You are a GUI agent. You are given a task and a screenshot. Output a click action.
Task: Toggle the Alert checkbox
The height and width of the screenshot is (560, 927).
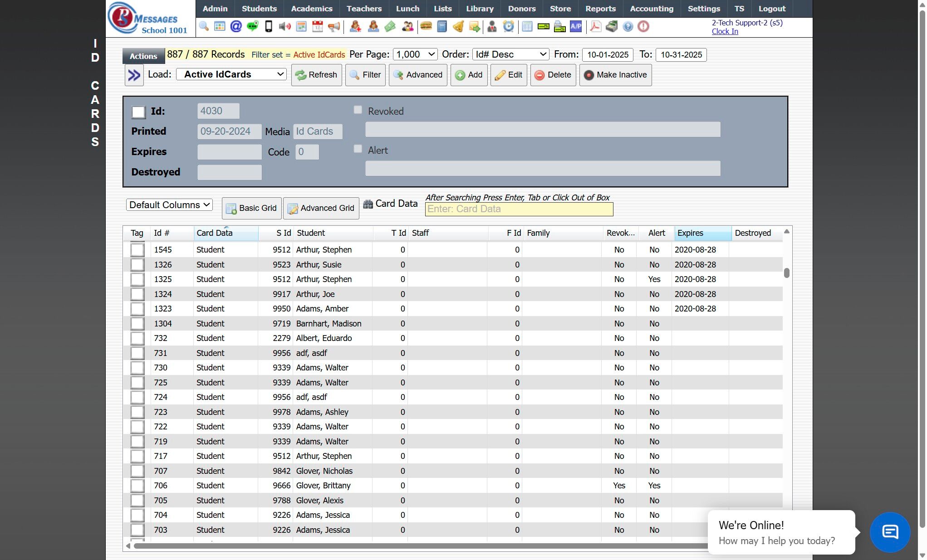358,149
